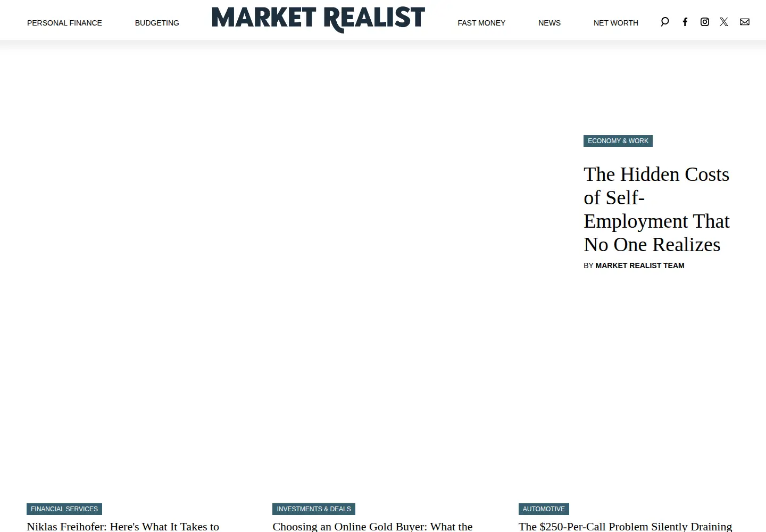The image size is (766, 532).
Task: Read The Hidden Costs of Self-Employment article
Action: click(x=657, y=209)
